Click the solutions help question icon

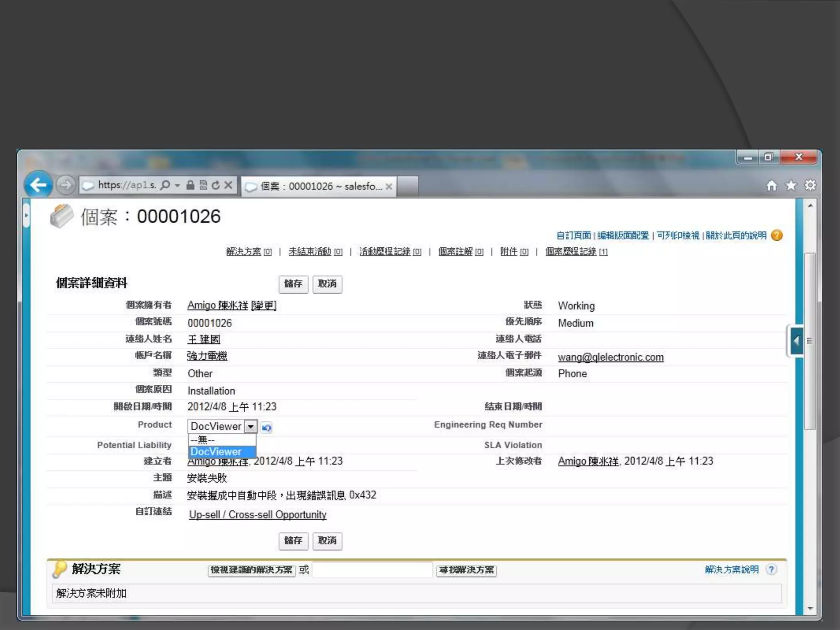(x=772, y=570)
